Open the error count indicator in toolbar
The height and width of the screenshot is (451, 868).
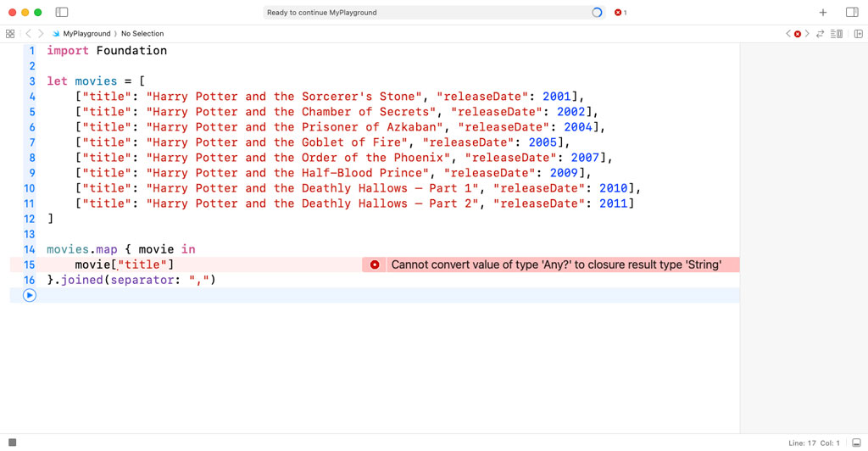coord(620,12)
